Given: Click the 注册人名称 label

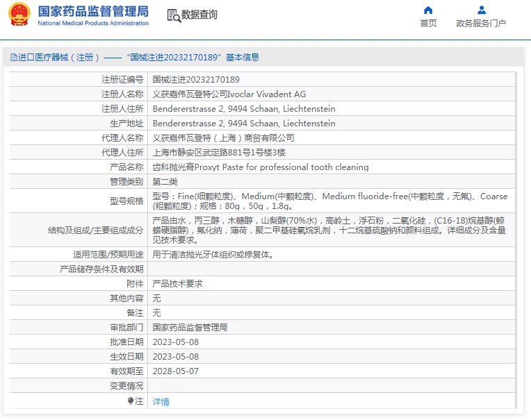Looking at the screenshot, I should pyautogui.click(x=122, y=94).
